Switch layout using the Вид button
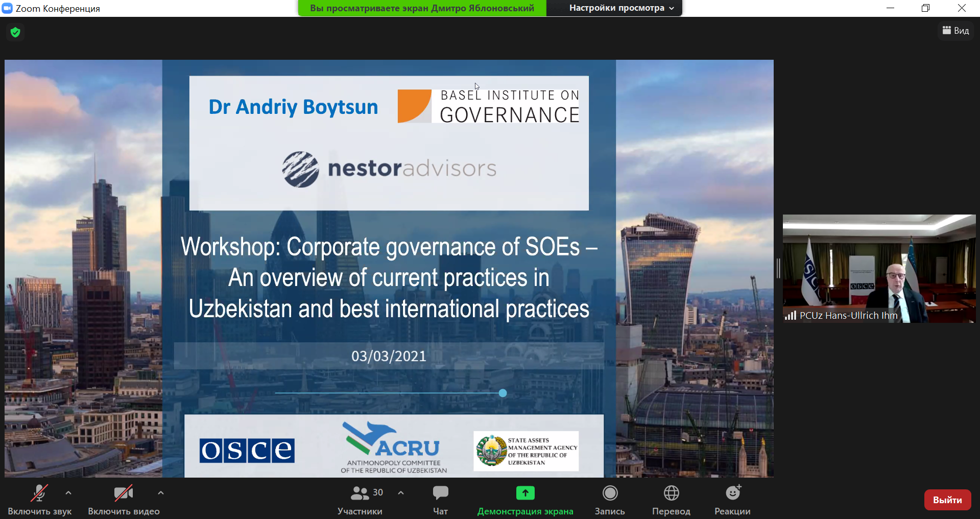Viewport: 980px width, 519px height. tap(955, 31)
